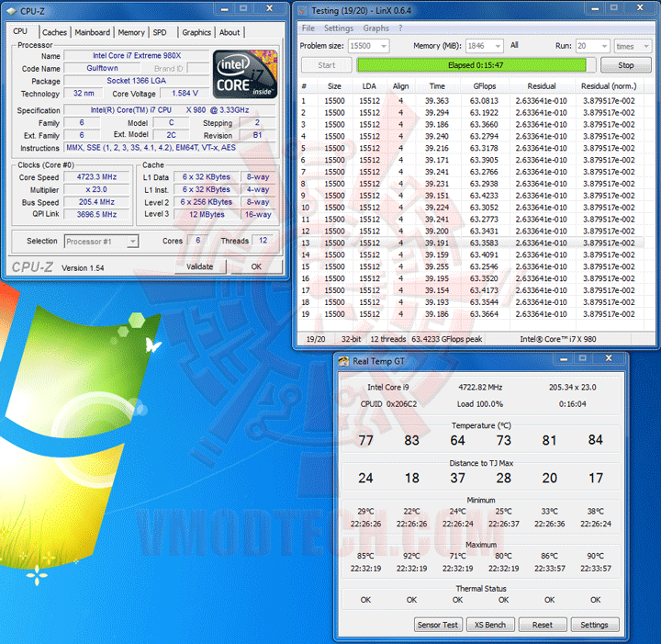Click the Threads value 12 in CPU-Z
This screenshot has height=644, width=661.
point(263,241)
